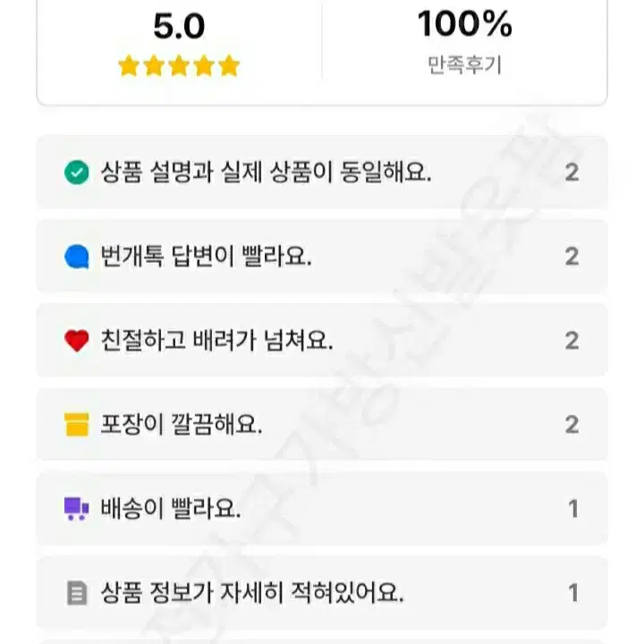Screen dimensions: 644x644
Task: Click the 5.0 rating score
Action: pyautogui.click(x=179, y=26)
